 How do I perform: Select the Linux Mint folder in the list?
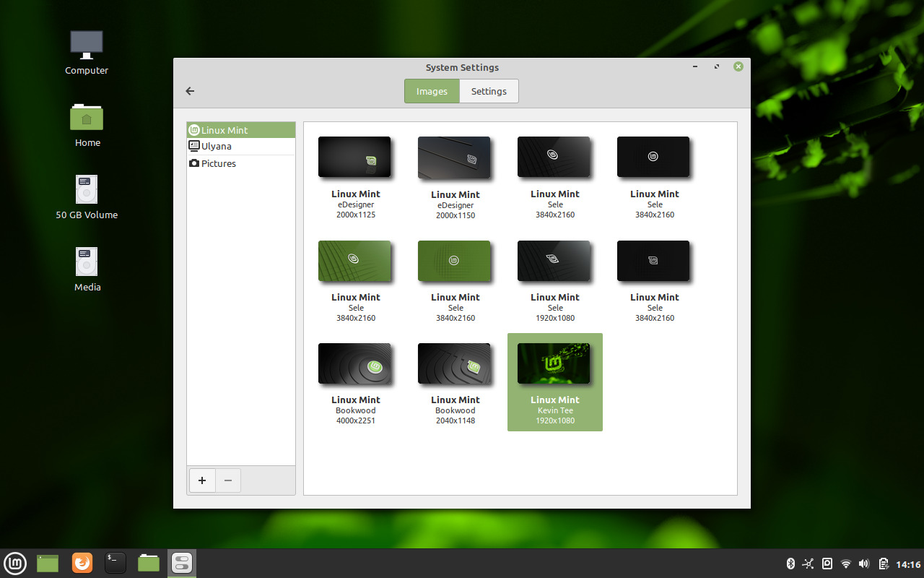(241, 130)
